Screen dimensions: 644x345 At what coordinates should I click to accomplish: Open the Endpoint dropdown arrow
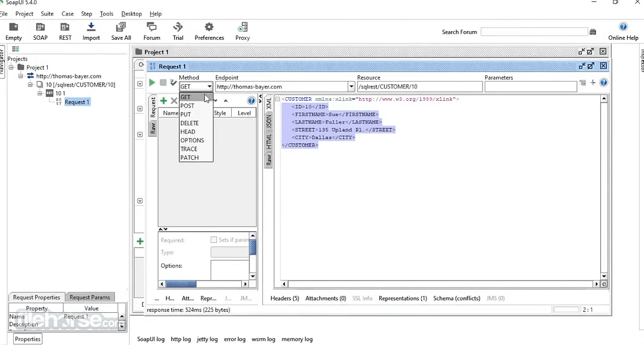point(351,87)
